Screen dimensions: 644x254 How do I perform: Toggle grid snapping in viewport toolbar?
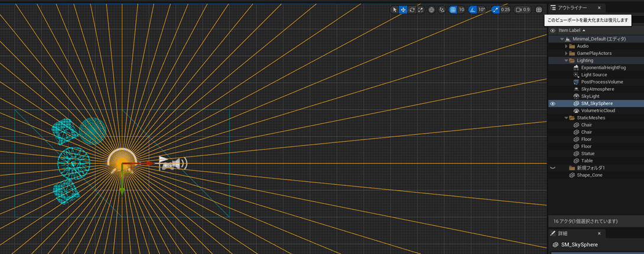click(453, 10)
